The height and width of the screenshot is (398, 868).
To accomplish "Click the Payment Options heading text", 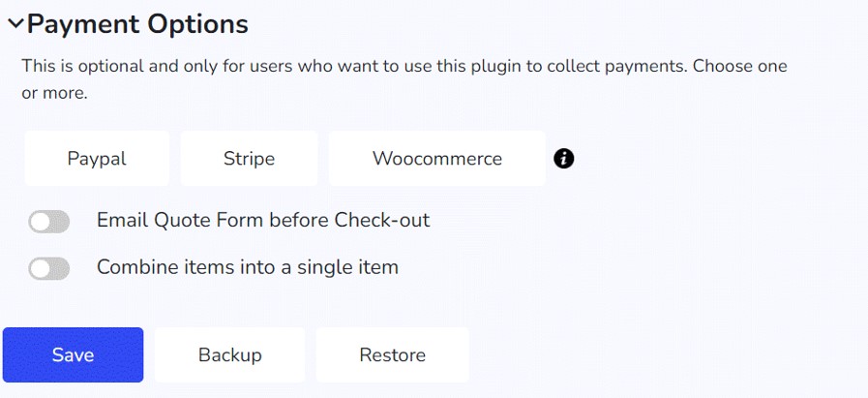I will coord(137,24).
